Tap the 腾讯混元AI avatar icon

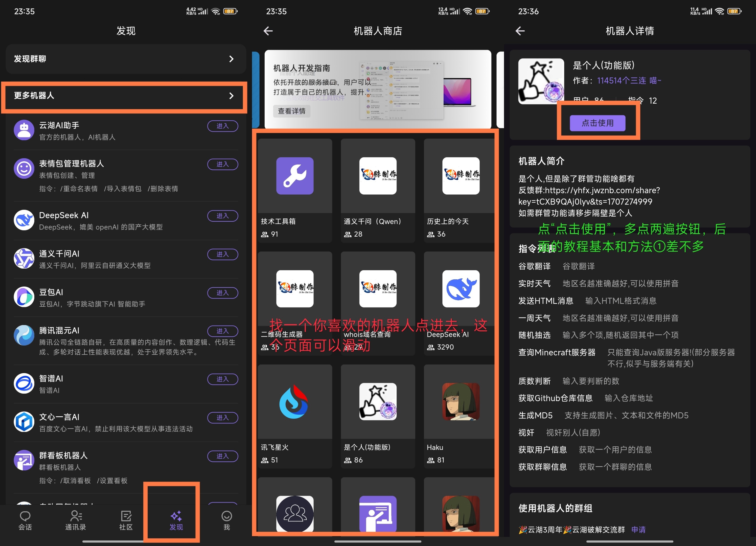click(x=24, y=335)
